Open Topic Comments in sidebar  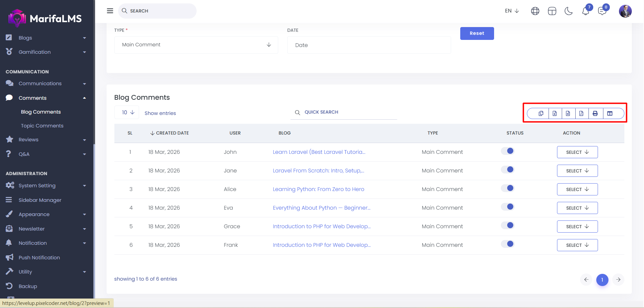click(42, 126)
